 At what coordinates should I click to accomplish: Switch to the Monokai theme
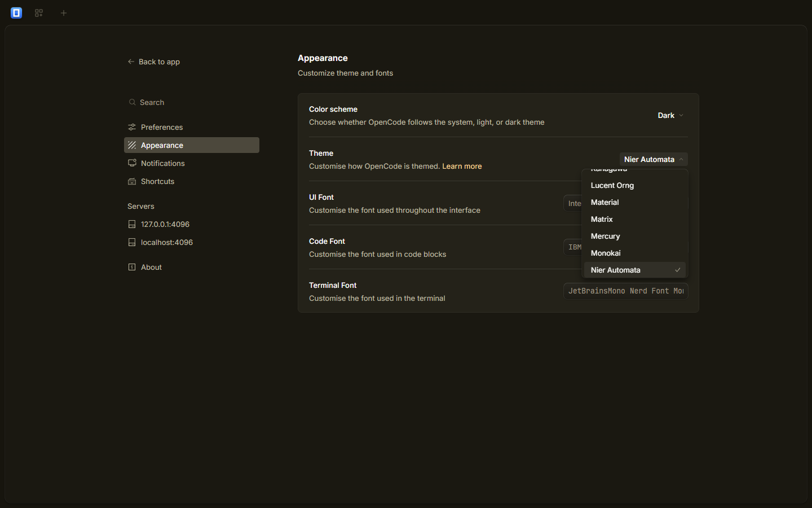coord(635,253)
